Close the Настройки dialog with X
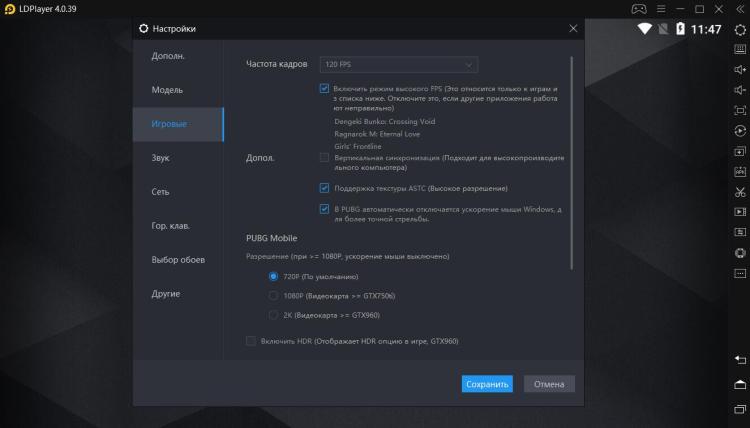 click(573, 29)
